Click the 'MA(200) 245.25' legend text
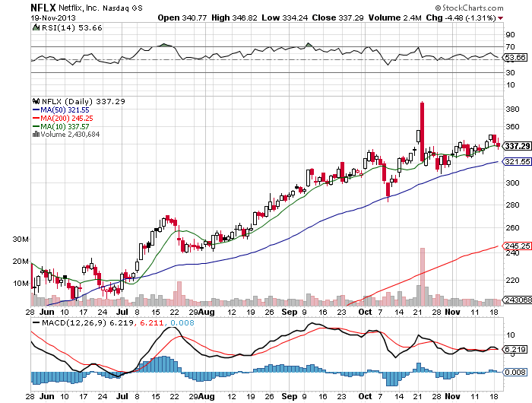Screen dimensions: 532x403 click(x=67, y=118)
